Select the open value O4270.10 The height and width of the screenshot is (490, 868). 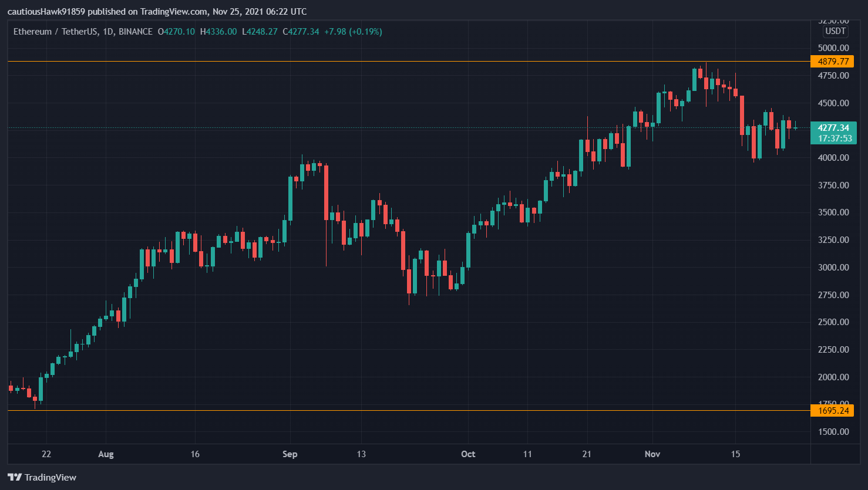pyautogui.click(x=175, y=32)
